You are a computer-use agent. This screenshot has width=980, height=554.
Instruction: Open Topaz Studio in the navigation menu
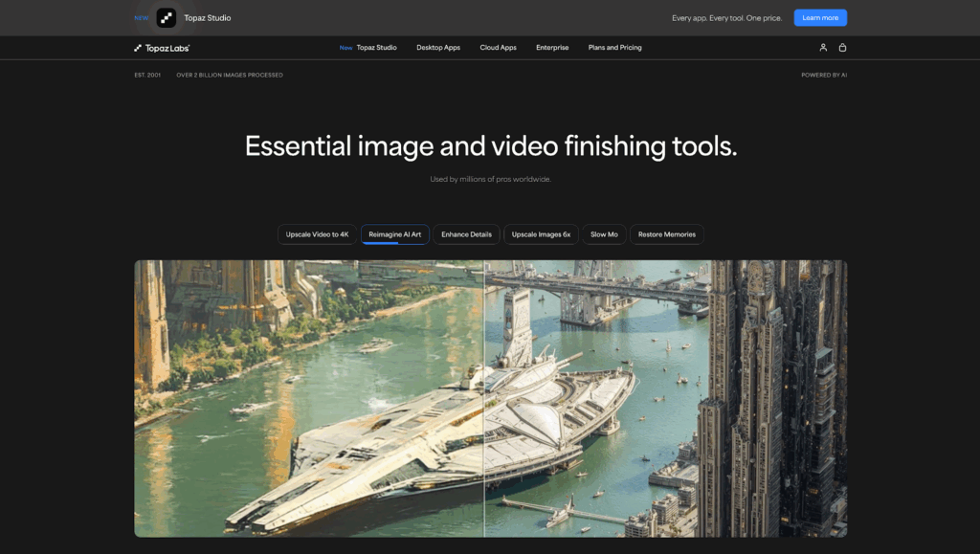coord(376,48)
